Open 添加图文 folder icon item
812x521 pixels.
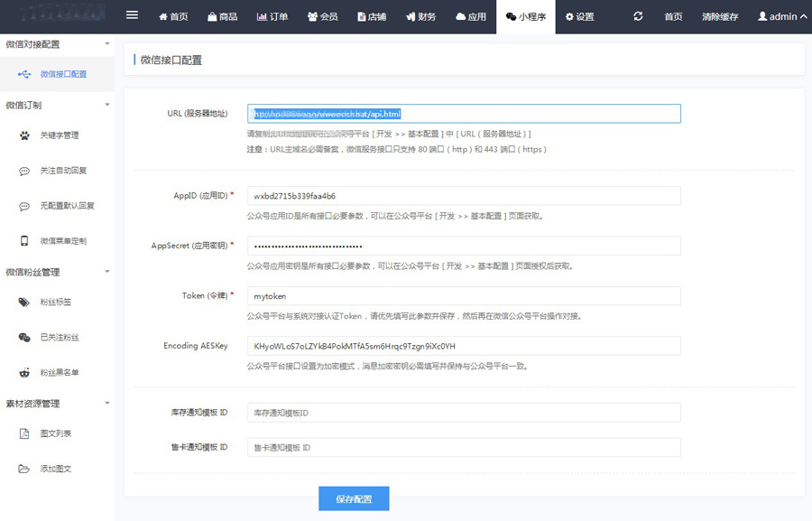point(24,469)
